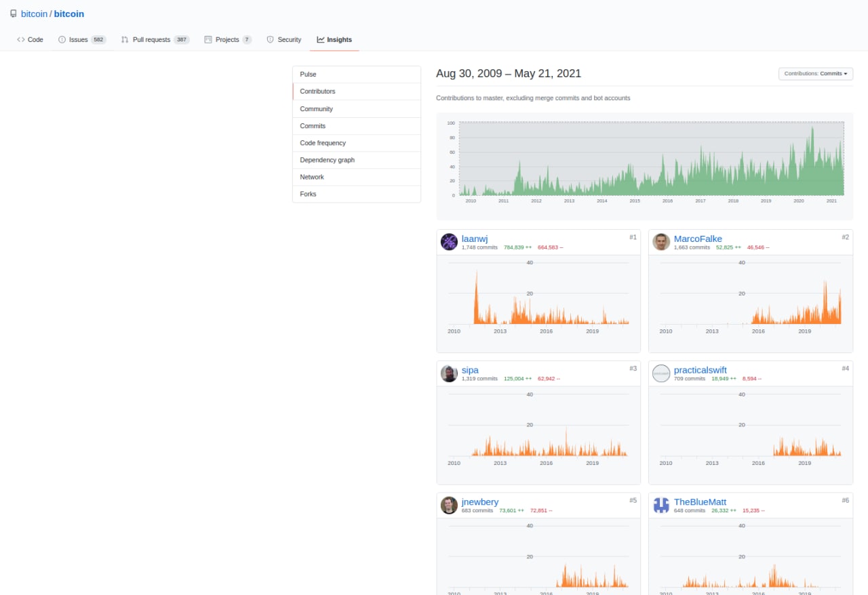Click the Pull requests icon
Image resolution: width=868 pixels, height=595 pixels.
[125, 40]
